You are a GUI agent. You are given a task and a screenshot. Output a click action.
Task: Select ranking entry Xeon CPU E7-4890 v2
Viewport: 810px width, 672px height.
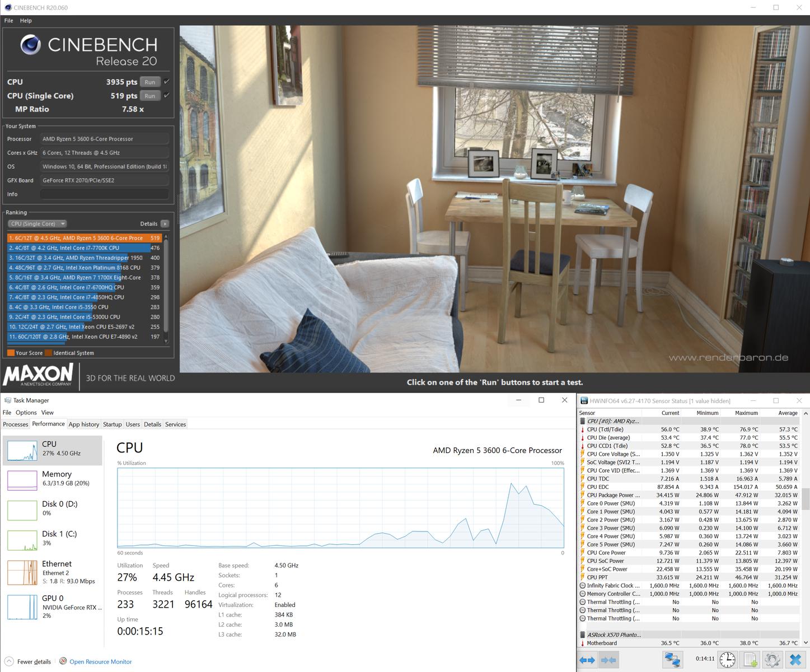pyautogui.click(x=85, y=337)
